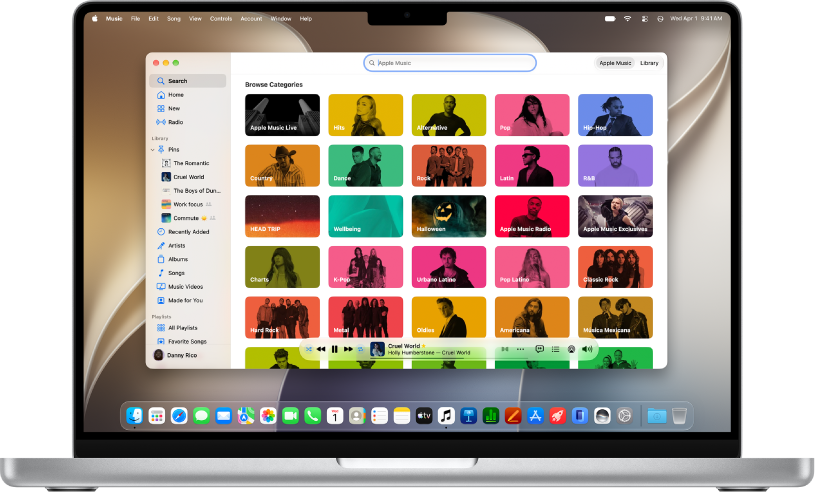Open Albums in the sidebar
Image resolution: width=818 pixels, height=492 pixels.
coord(188,259)
